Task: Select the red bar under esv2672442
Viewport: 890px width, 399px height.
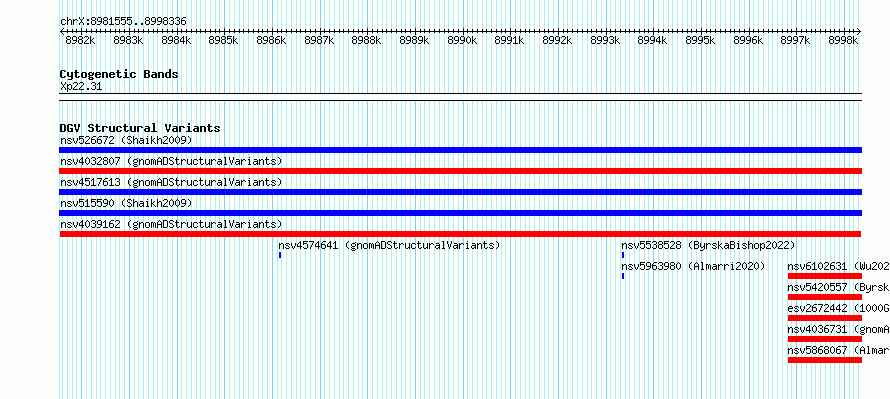Action: (x=825, y=318)
